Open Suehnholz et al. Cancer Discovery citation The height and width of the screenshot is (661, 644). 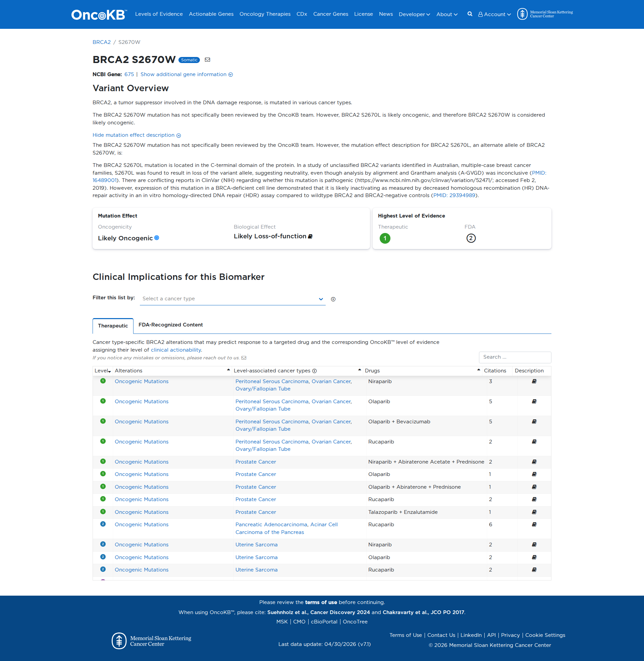click(318, 612)
